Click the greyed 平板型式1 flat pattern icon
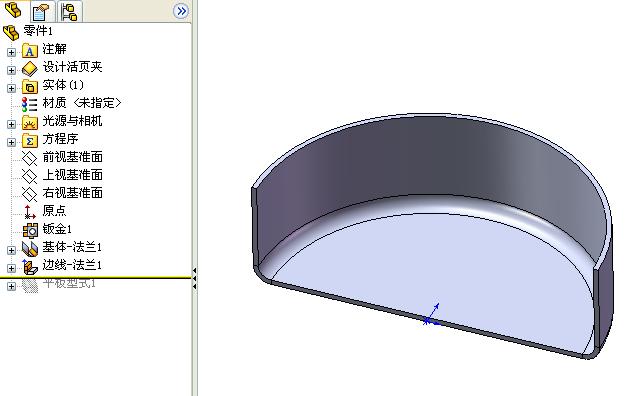This screenshot has height=396, width=633. click(29, 285)
